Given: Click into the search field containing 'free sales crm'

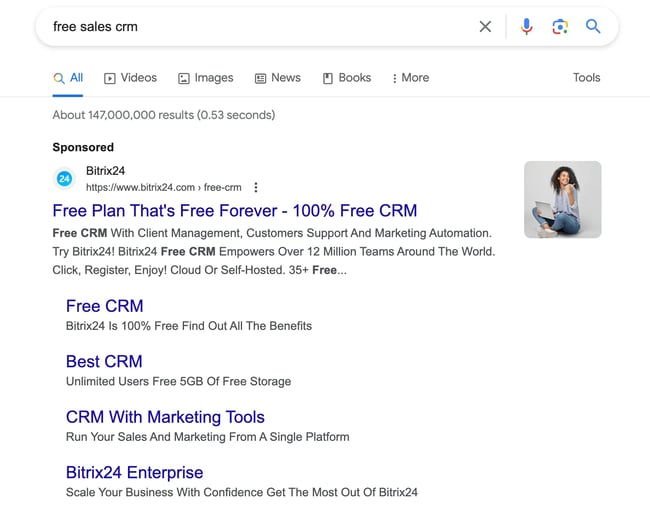Looking at the screenshot, I should click(x=250, y=27).
